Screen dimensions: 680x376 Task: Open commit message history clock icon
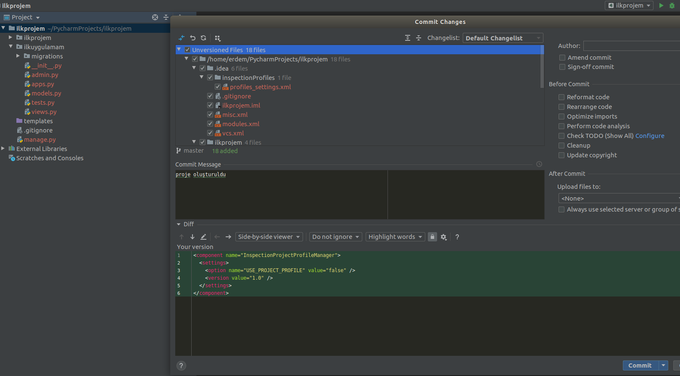coord(539,164)
